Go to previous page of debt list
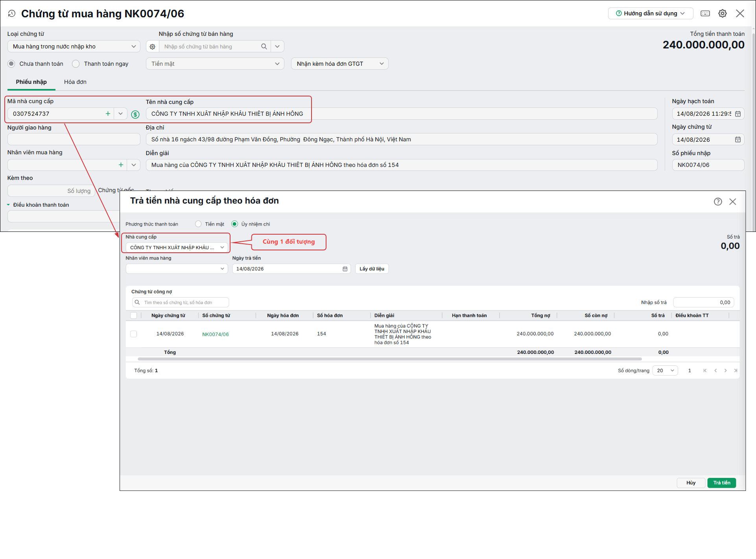Image resolution: width=756 pixels, height=559 pixels. (715, 370)
